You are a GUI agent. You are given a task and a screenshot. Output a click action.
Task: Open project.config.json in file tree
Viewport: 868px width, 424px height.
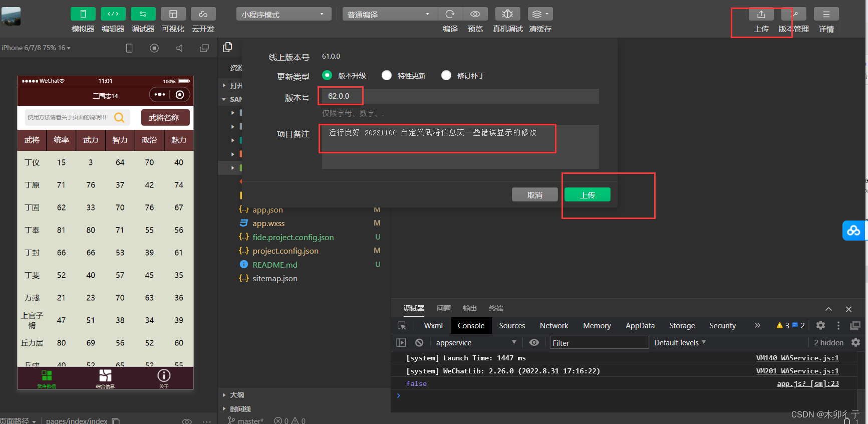285,251
